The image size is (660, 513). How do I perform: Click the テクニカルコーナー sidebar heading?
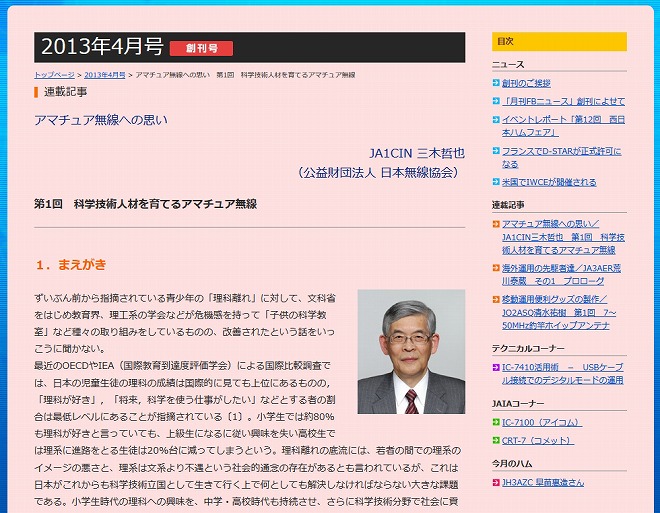pos(528,348)
